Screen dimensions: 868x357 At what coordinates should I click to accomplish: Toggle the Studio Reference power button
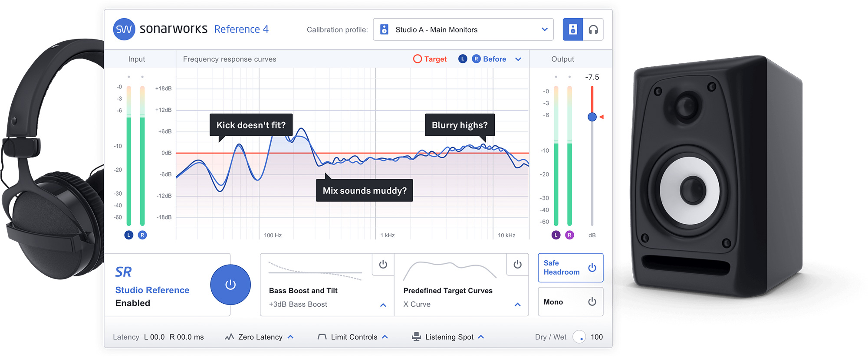pos(230,285)
